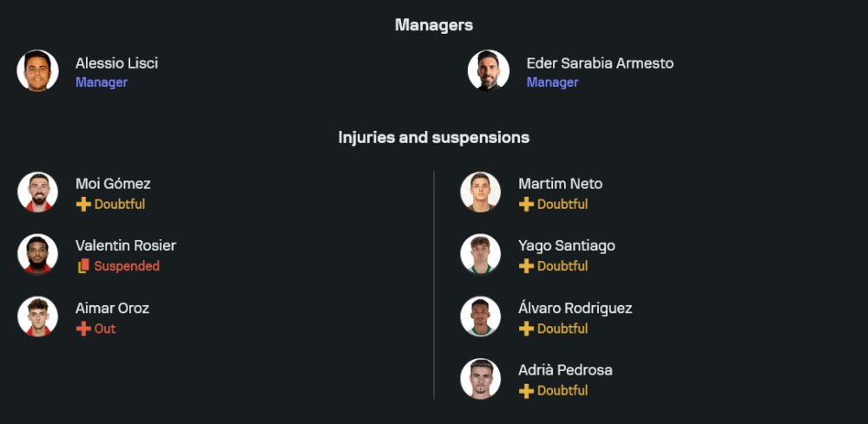The height and width of the screenshot is (424, 868).
Task: Click the doubtful cross icon under Martim Neto
Action: (526, 205)
